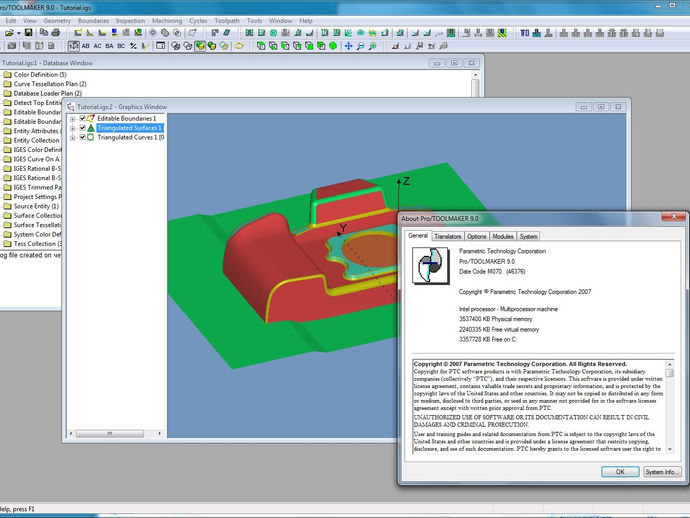The image size is (690, 518).
Task: Click the boxed arrows icon left of AB
Action: point(73,46)
